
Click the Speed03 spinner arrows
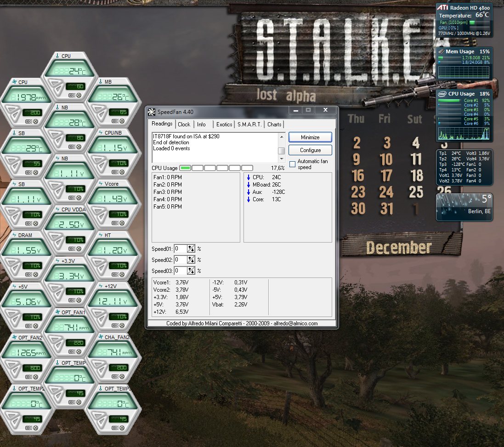pos(191,271)
